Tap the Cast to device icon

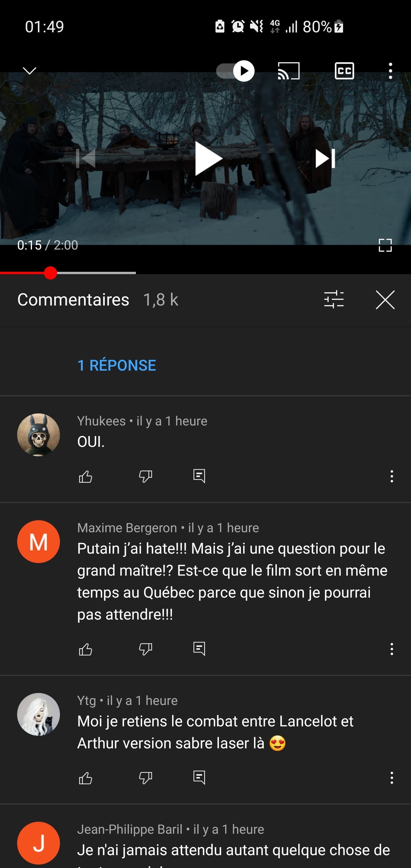pyautogui.click(x=289, y=71)
